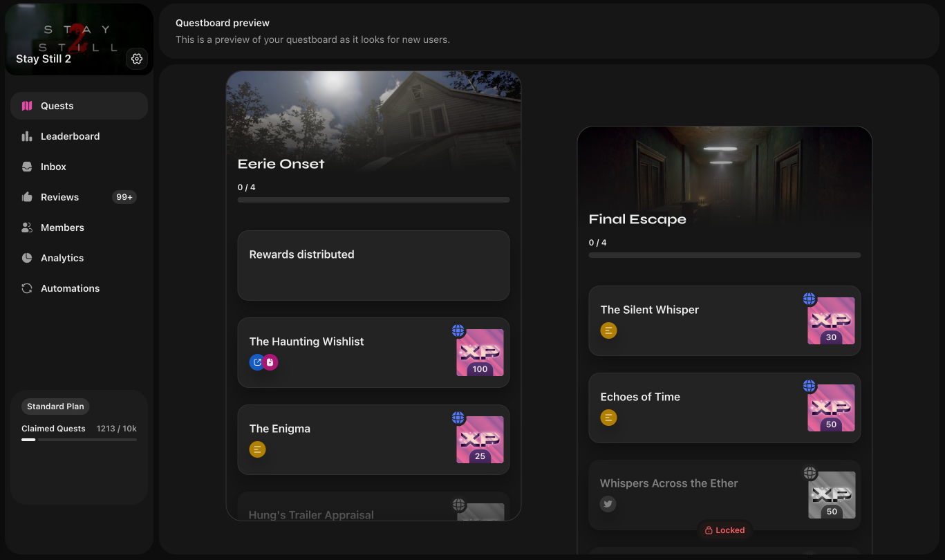Click the Reviews thumbs-up icon

point(27,197)
